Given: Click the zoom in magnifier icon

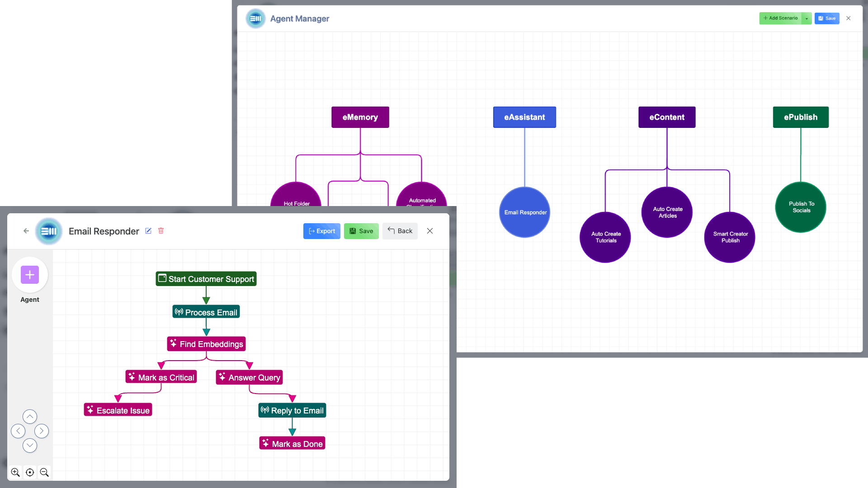Looking at the screenshot, I should tap(15, 472).
